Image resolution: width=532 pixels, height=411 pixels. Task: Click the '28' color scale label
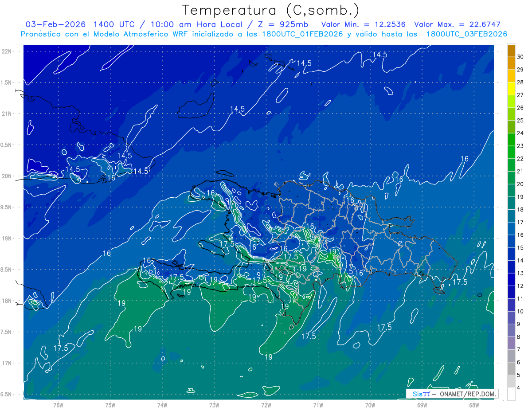pos(520,82)
